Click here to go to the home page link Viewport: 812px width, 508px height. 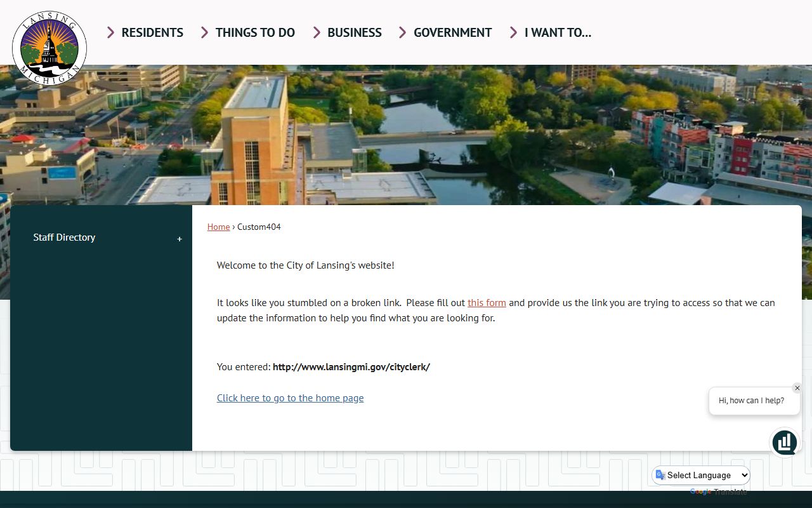click(x=291, y=398)
